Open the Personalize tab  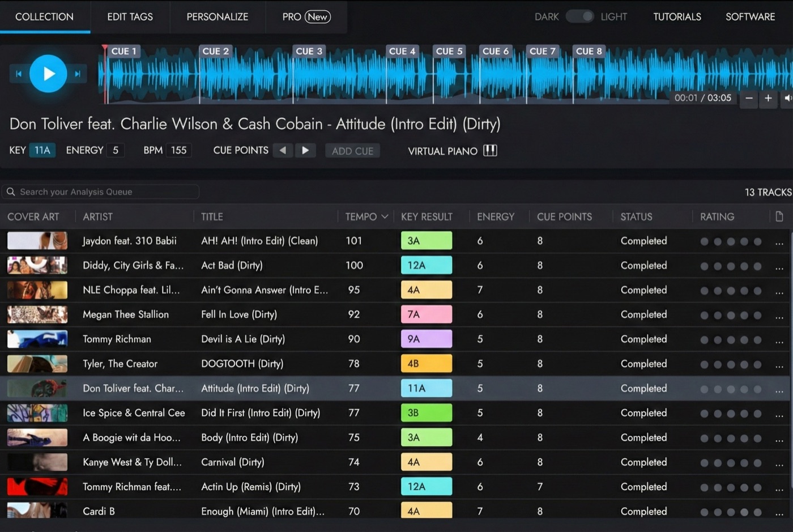coord(218,16)
